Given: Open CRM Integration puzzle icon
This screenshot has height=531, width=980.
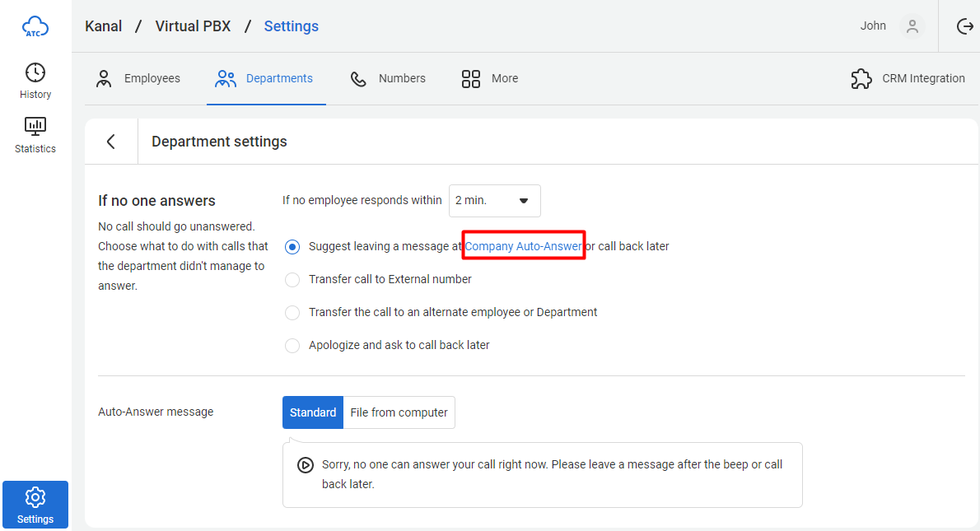Looking at the screenshot, I should 861,79.
